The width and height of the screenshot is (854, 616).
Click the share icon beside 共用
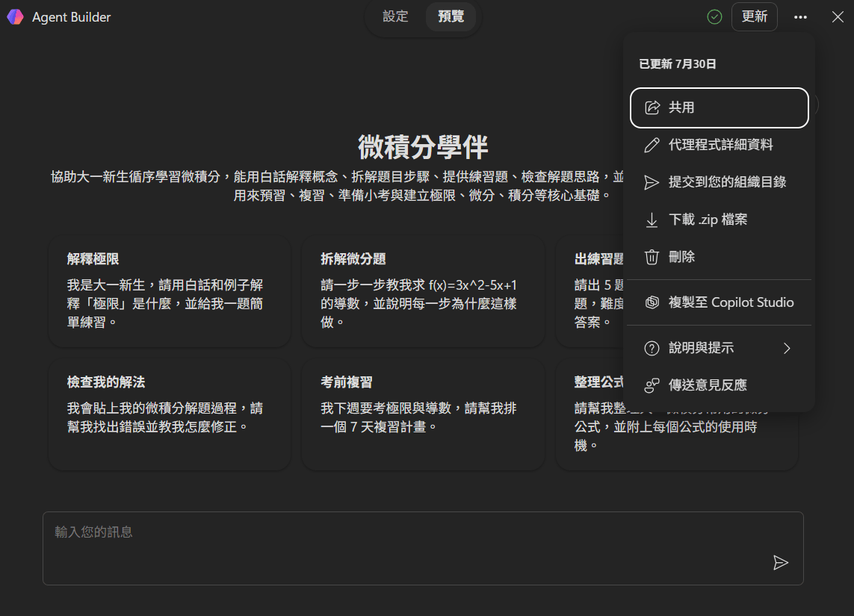click(x=652, y=108)
